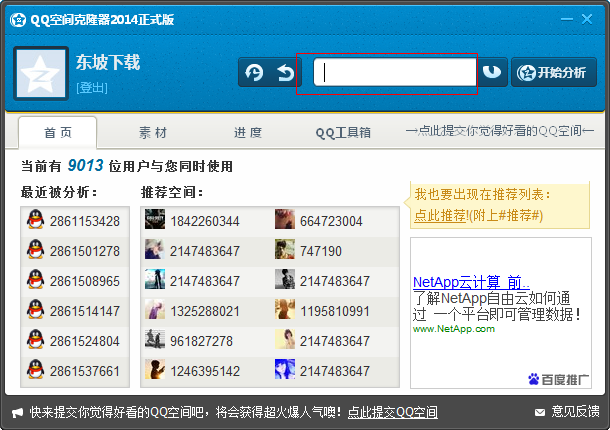Image resolution: width=610 pixels, height=430 pixels.
Task: Click the 点此提交QQ空间 link
Action: (392, 411)
